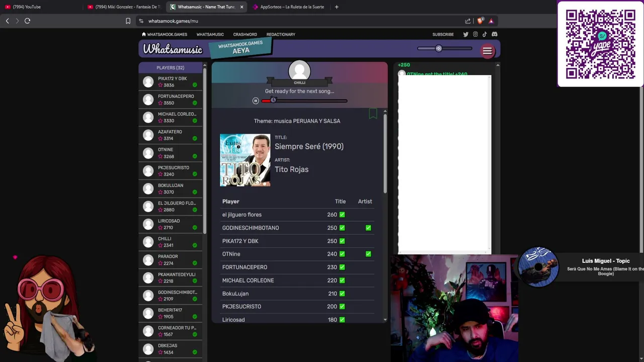Click BokuLujan's title checkmark
The height and width of the screenshot is (362, 644).
[x=342, y=294]
